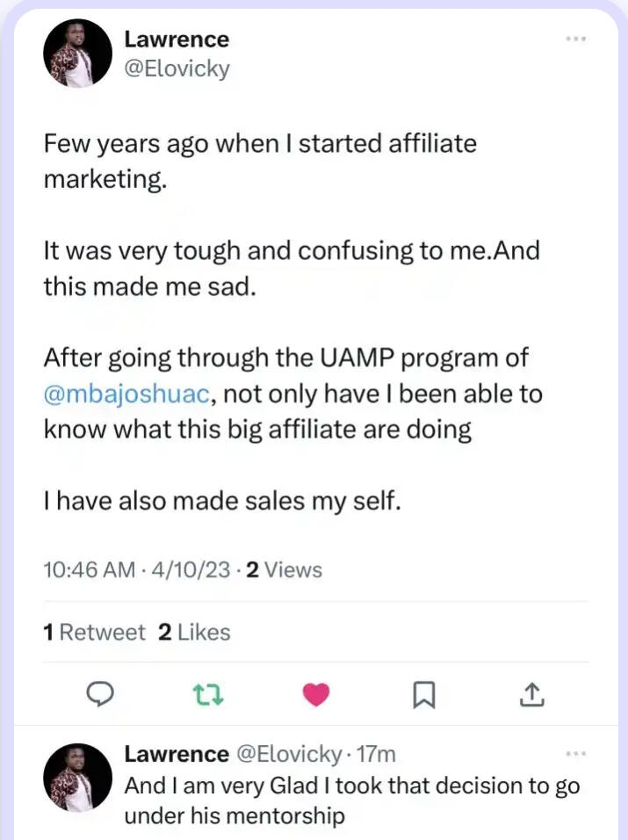Viewport: 628px width, 840px height.
Task: Open the reply about going under his mentorship
Action: [x=351, y=800]
